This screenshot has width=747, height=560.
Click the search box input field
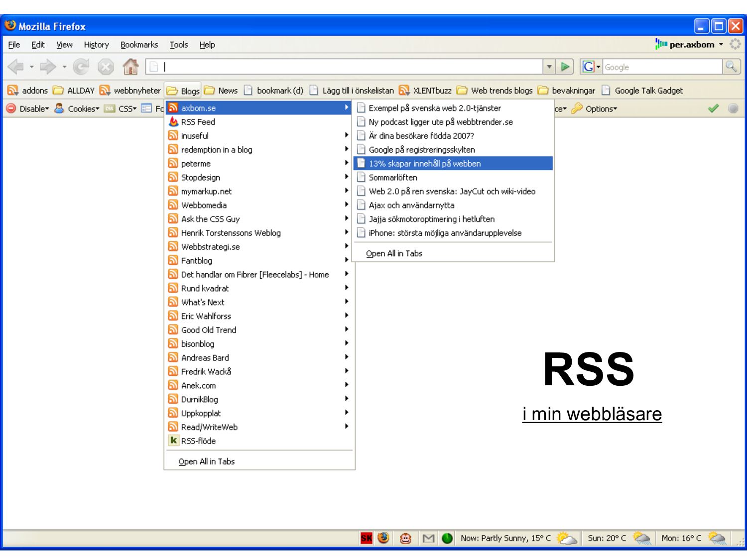tap(662, 67)
